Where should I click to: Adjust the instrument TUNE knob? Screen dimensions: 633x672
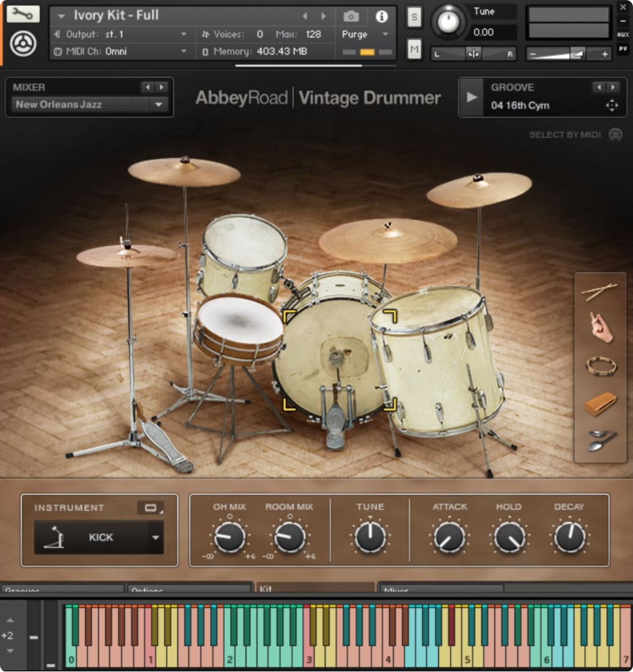pyautogui.click(x=370, y=537)
